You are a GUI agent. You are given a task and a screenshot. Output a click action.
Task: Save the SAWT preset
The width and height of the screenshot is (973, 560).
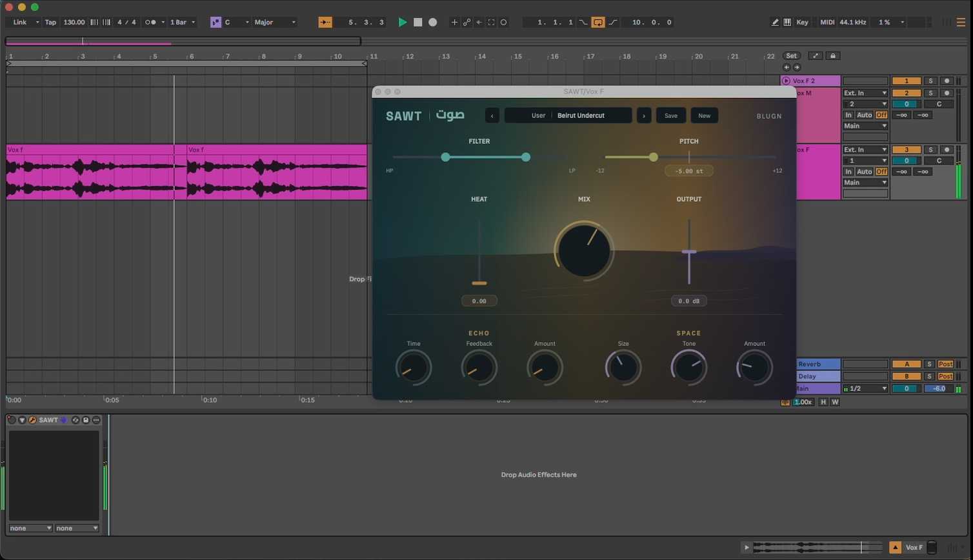671,116
